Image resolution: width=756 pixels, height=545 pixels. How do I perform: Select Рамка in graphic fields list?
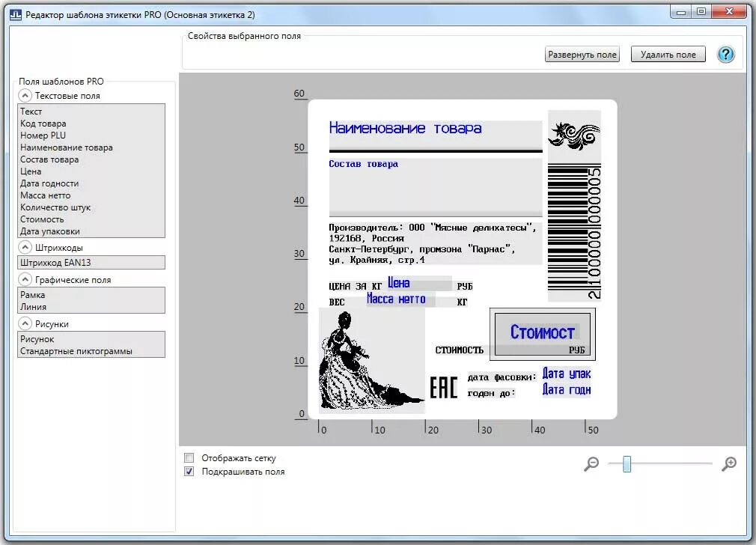tap(91, 295)
